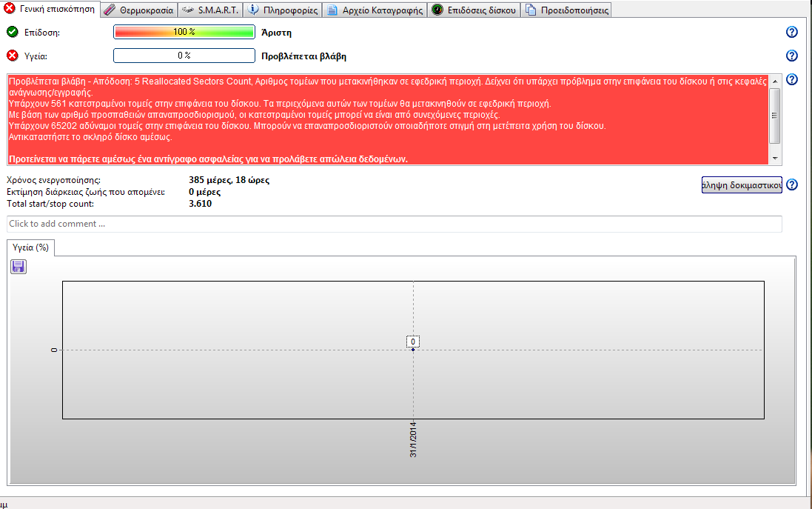This screenshot has height=509, width=812.
Task: Click the thermometer icon on Θερμοκρασία tab
Action: tap(110, 10)
